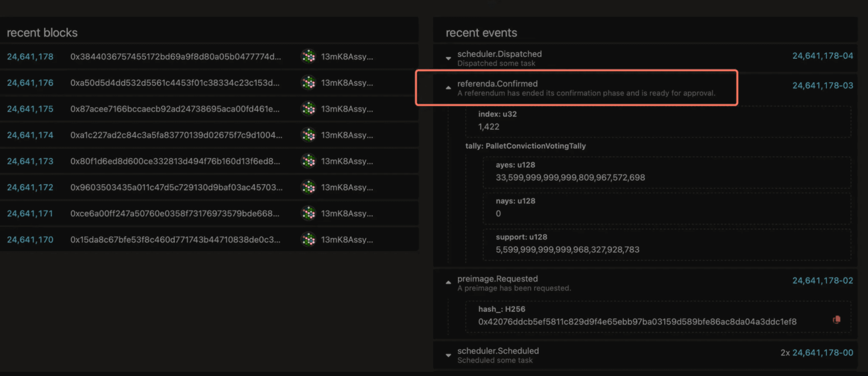Open block number 24,641,174 link

pos(30,135)
